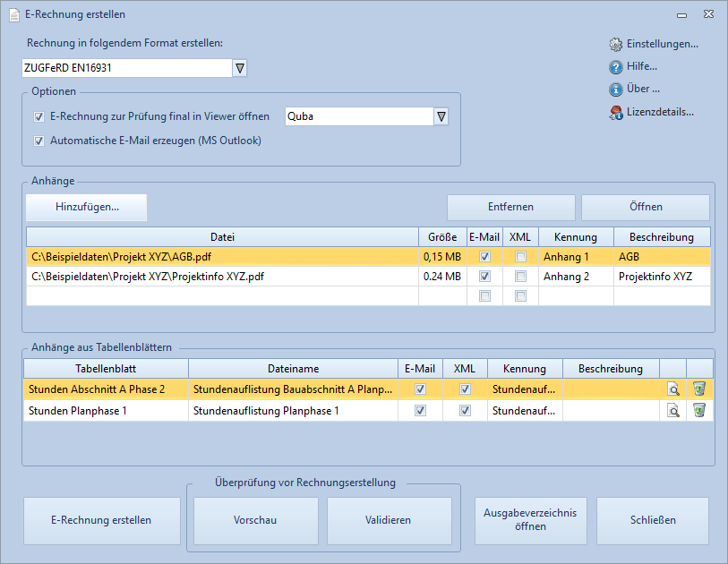Open the invoice format dropdown arrow
728x564 pixels.
click(x=240, y=68)
